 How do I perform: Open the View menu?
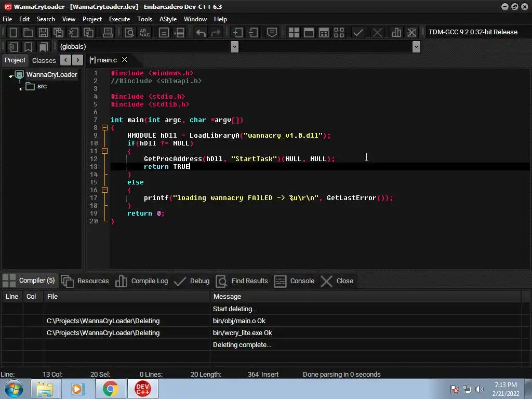(x=69, y=19)
